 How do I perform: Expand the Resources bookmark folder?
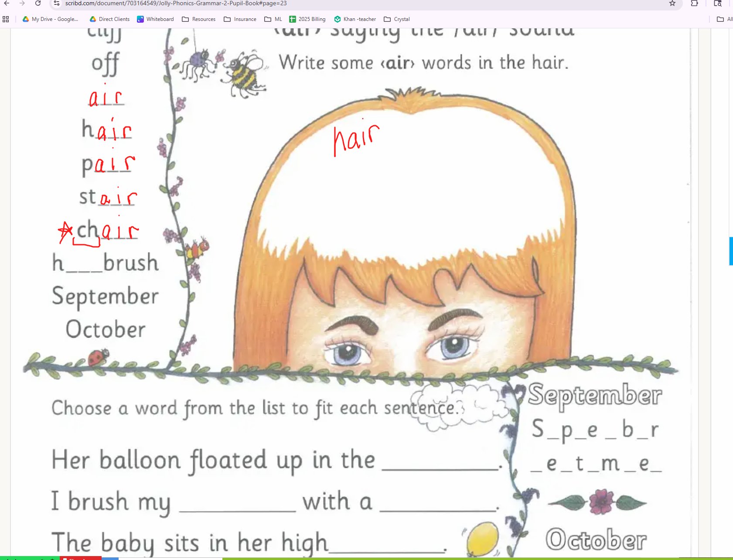(199, 19)
